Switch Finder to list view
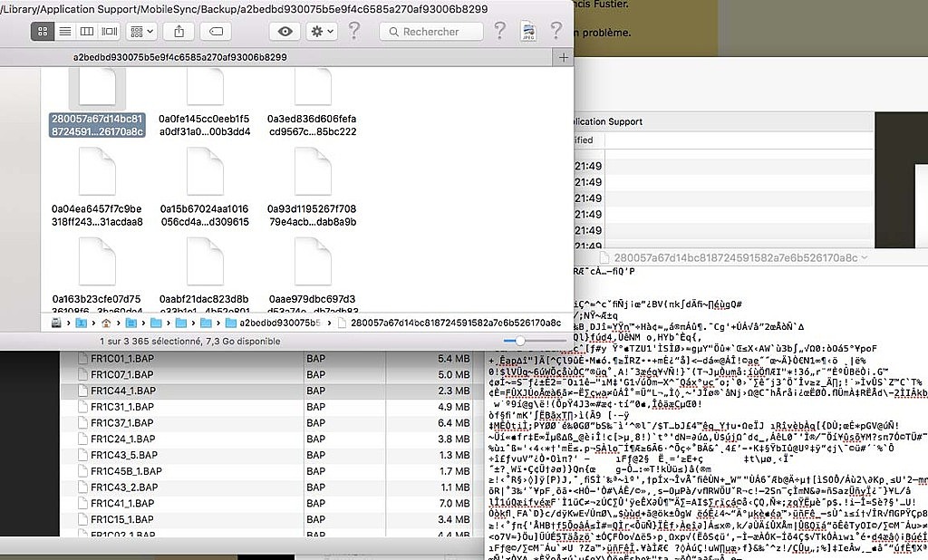 coord(65,32)
